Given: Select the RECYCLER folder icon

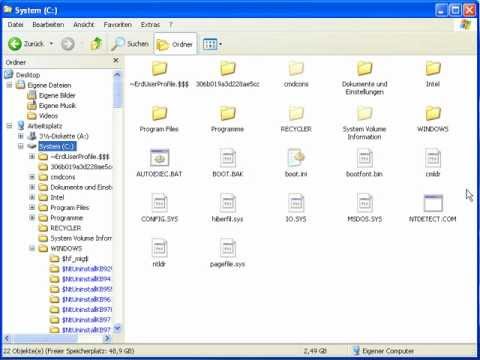Looking at the screenshot, I should click(x=296, y=113).
